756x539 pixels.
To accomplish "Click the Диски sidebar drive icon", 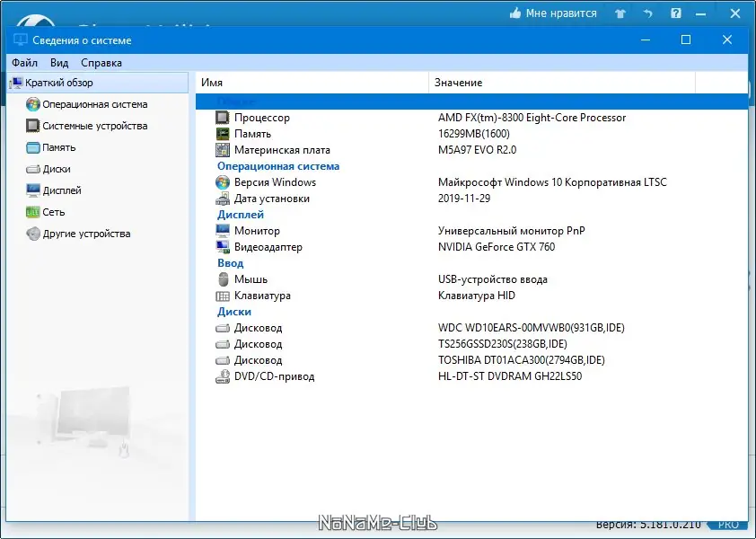I will pos(33,169).
